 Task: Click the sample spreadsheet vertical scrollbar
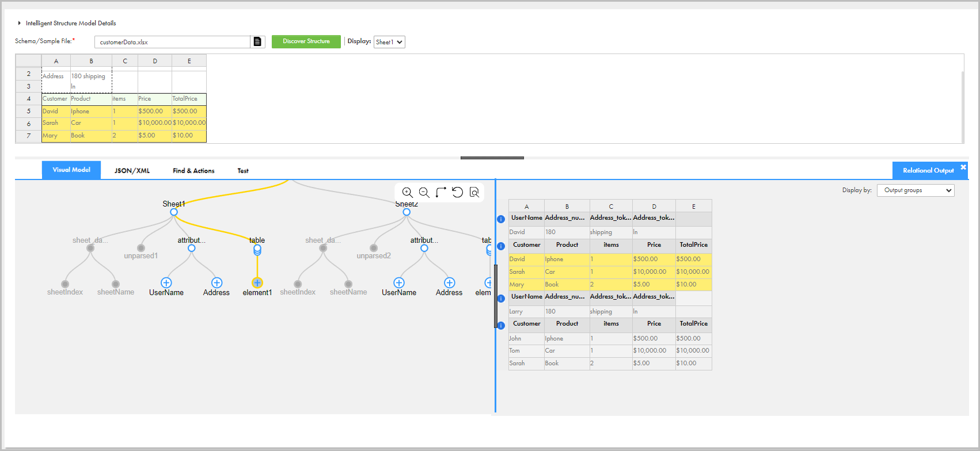click(x=963, y=106)
